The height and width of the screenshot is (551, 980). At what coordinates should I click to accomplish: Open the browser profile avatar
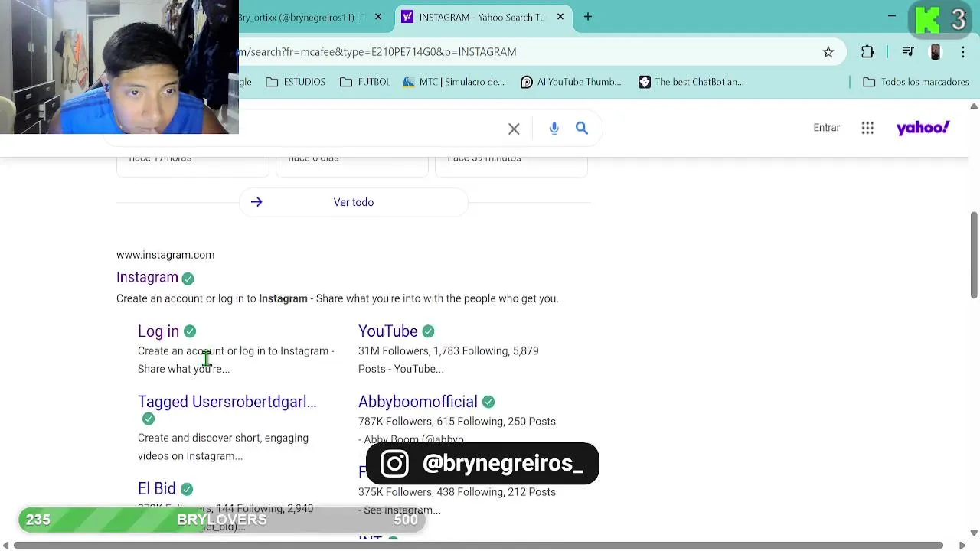[935, 52]
